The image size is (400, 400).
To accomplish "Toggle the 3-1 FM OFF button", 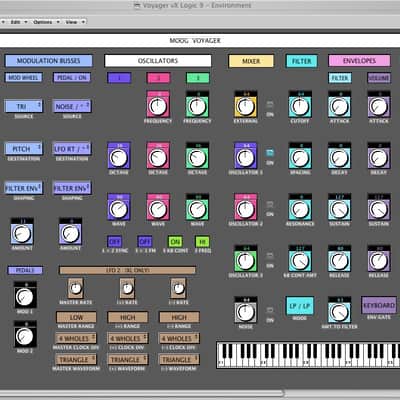I will [145, 241].
